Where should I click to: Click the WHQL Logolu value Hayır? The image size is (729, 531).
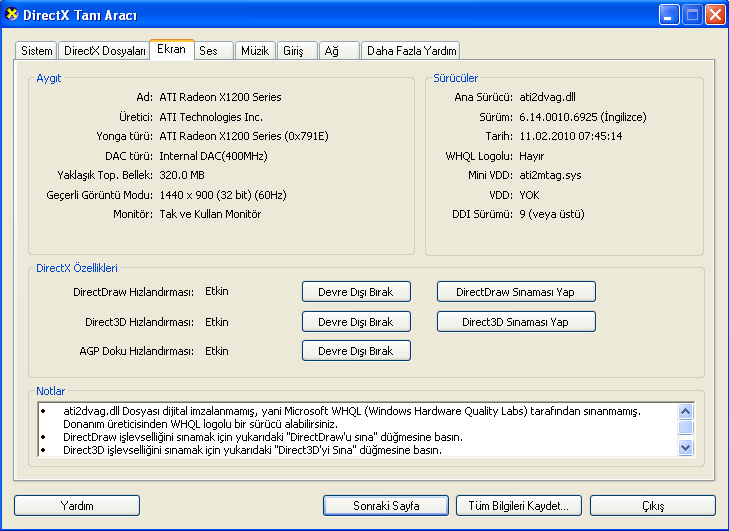(x=531, y=156)
